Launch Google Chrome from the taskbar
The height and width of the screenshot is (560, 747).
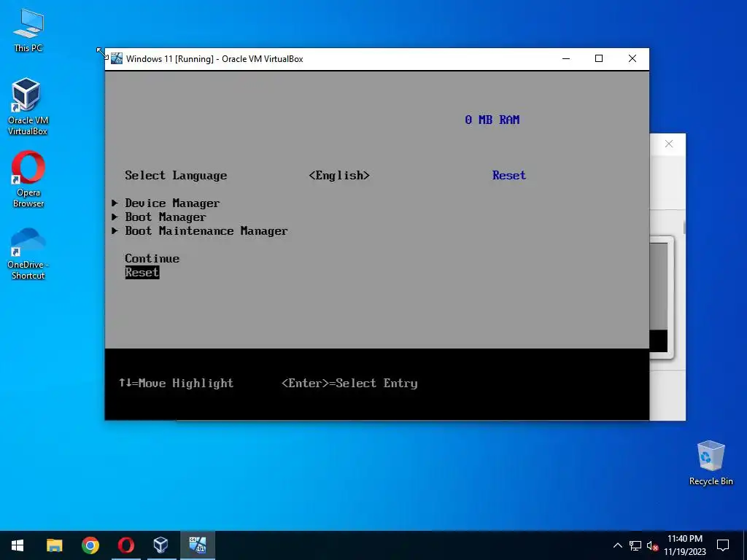(90, 545)
